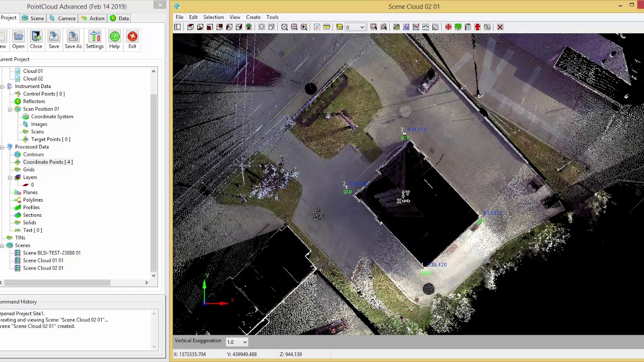
Task: Select the Coordinate System tree item
Action: [52, 117]
